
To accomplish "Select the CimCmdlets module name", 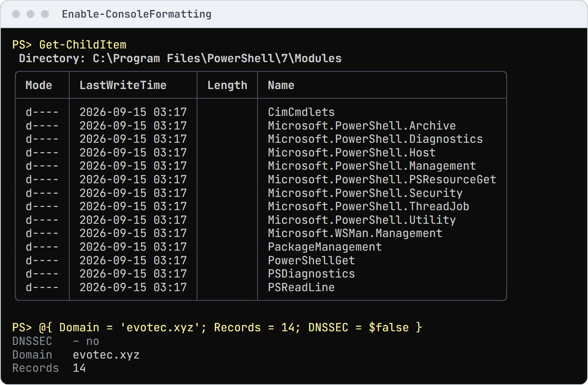I will [301, 112].
